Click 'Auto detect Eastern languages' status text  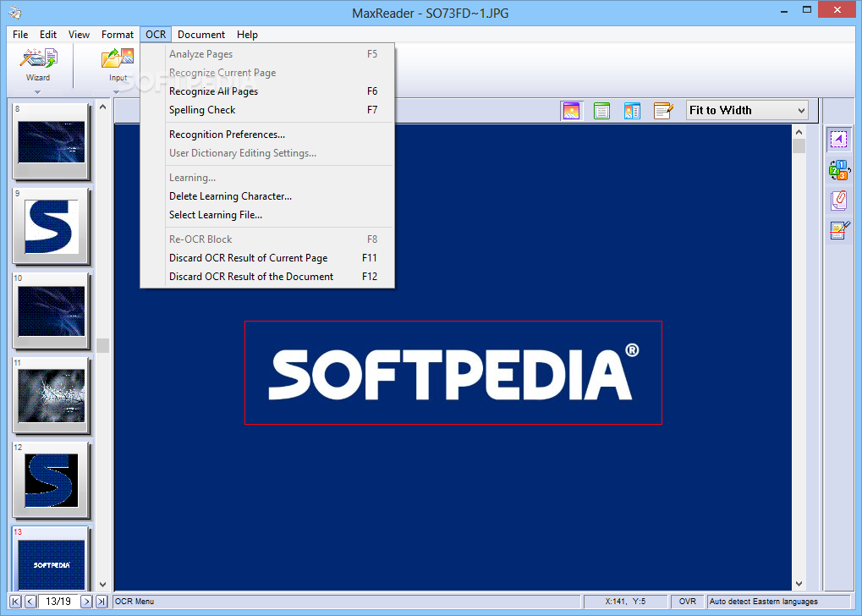pos(763,602)
